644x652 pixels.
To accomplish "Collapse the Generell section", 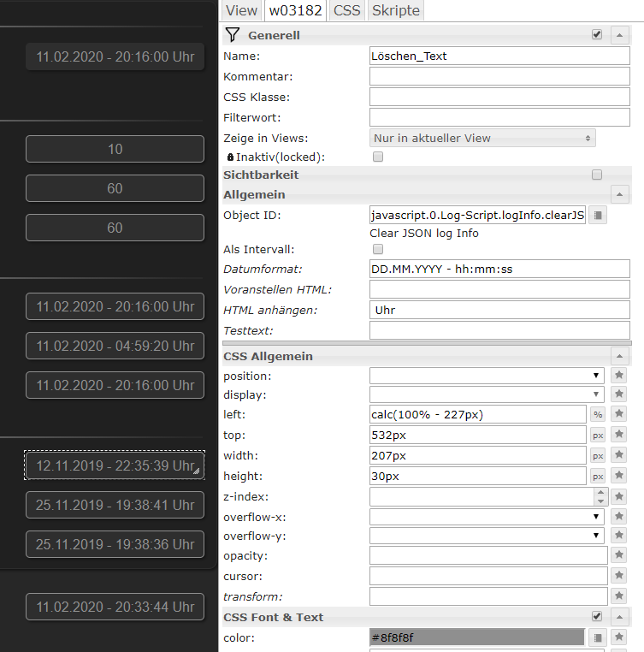I will click(619, 35).
